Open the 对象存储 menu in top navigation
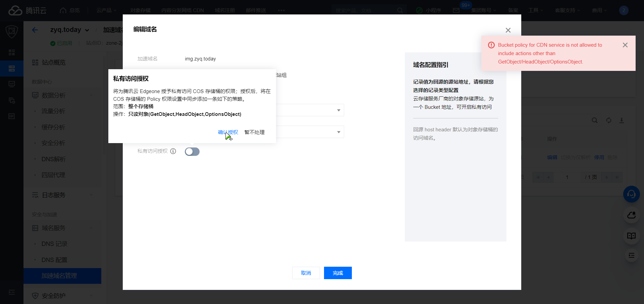 point(140,10)
